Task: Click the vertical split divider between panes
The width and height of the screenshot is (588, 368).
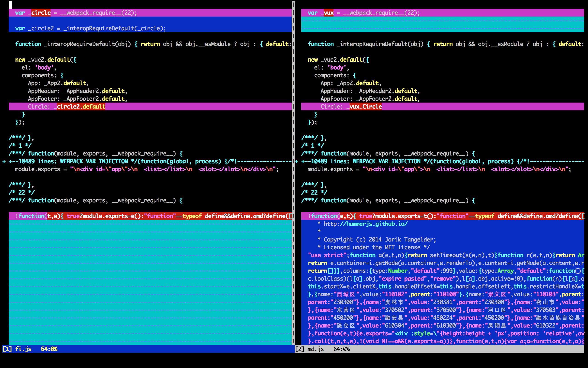Action: pyautogui.click(x=293, y=173)
